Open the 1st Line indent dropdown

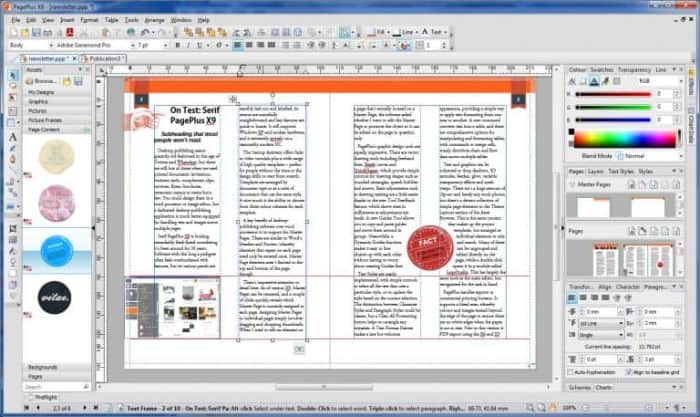click(x=601, y=323)
